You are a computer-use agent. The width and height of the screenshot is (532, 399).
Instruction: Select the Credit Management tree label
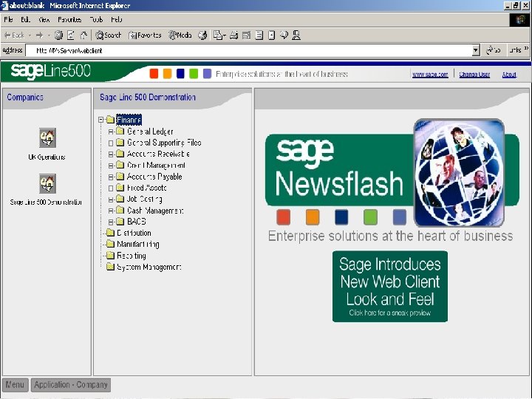tap(156, 166)
